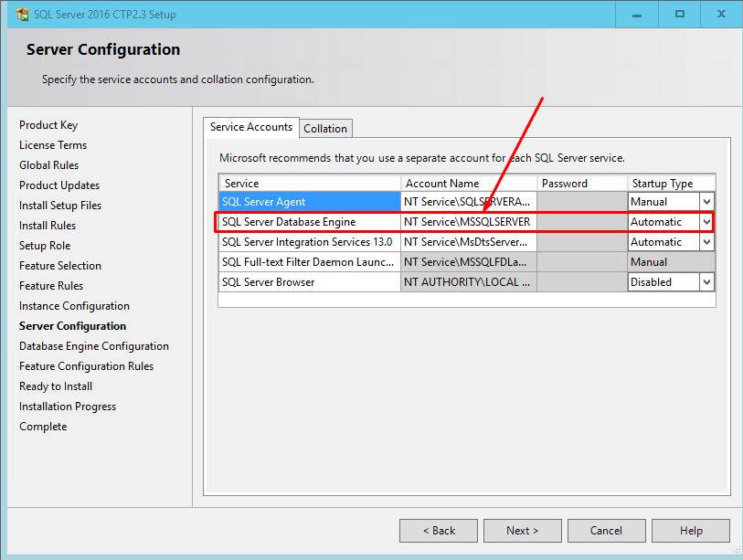Open Startup Type dropdown for Integration Services 13.0
Viewport: 743px width, 560px height.
[x=706, y=242]
